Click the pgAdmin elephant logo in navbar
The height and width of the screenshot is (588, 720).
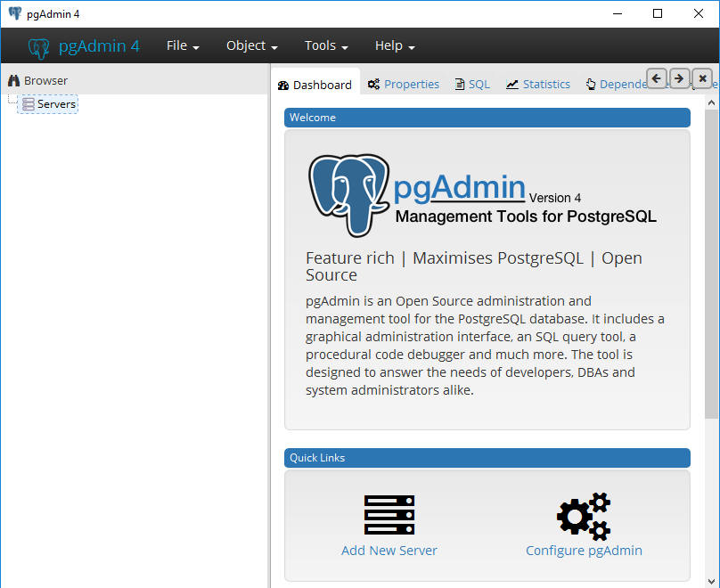39,47
